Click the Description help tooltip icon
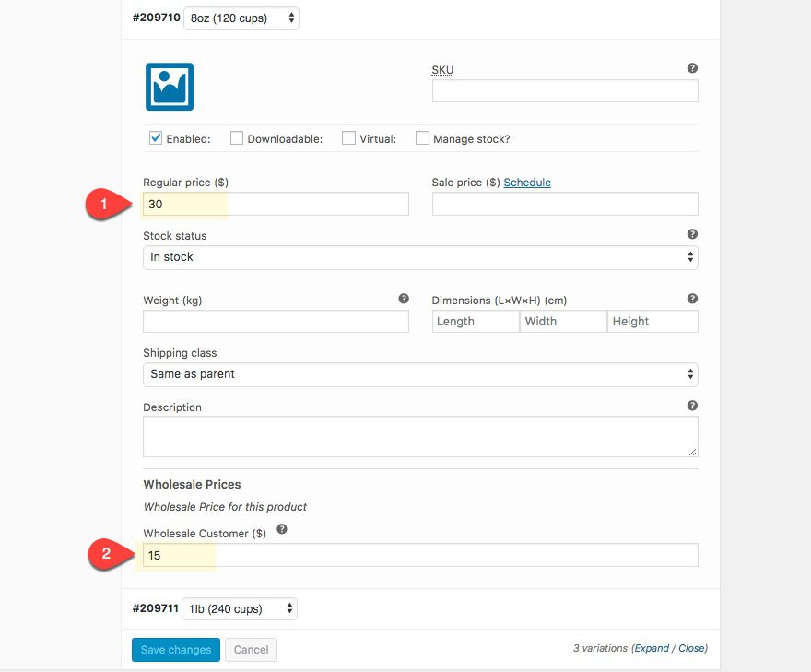The width and height of the screenshot is (811, 672). 692,406
